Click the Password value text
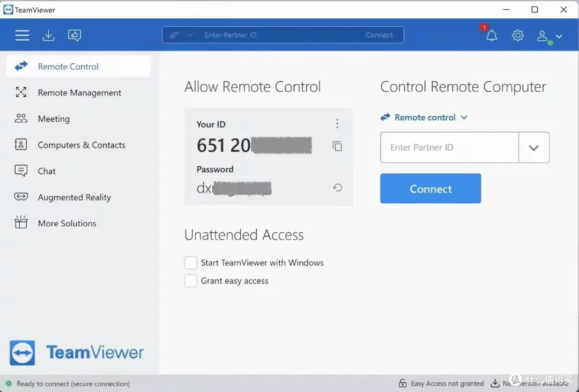 coord(234,188)
